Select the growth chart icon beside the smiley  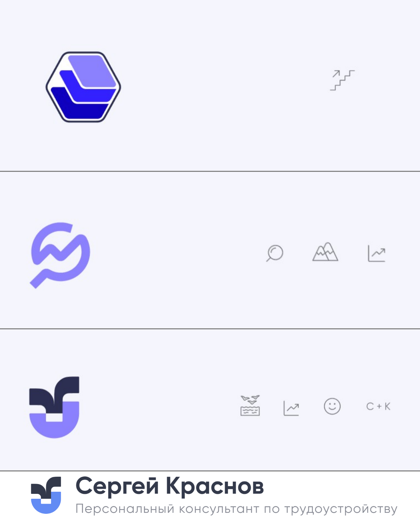291,408
